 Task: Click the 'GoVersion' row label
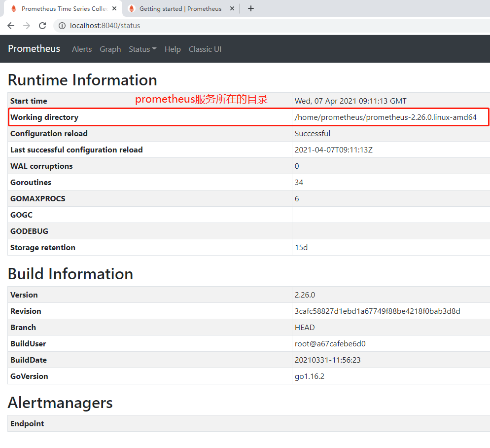coord(29,376)
